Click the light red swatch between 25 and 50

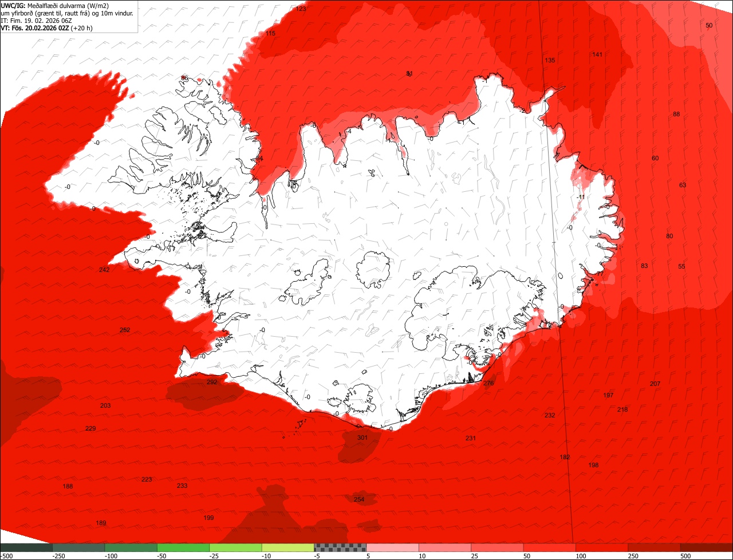(x=498, y=547)
